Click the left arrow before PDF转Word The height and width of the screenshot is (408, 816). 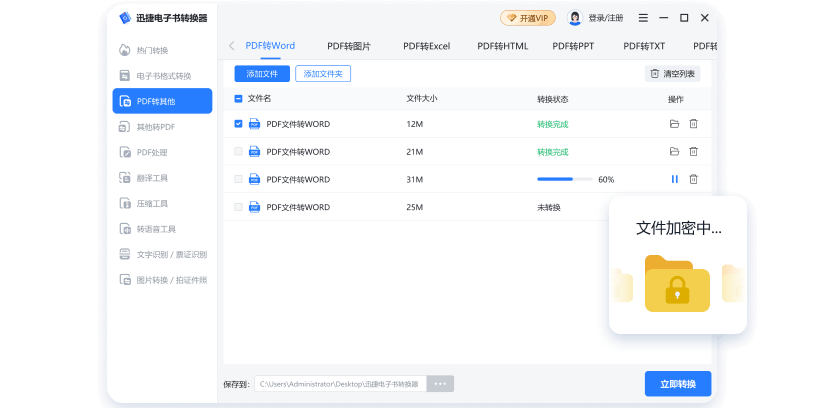pos(232,46)
